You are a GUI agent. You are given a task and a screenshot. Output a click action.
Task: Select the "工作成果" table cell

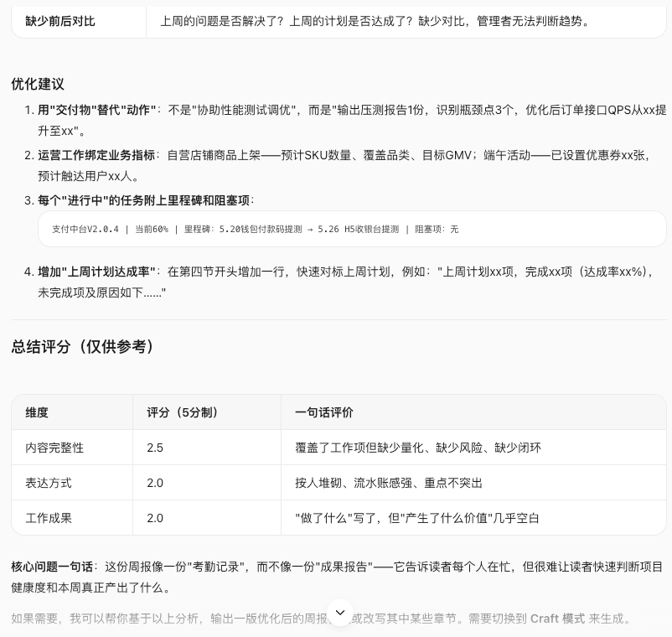point(72,518)
